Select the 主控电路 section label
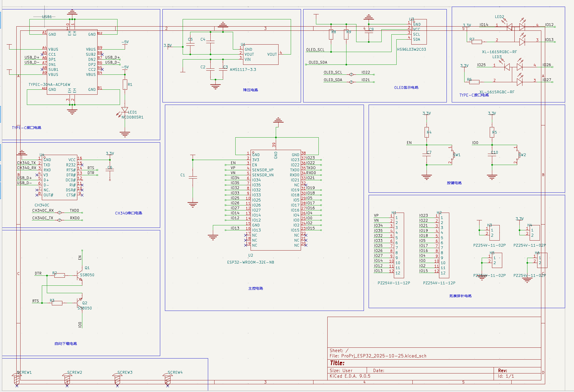Viewport: 574px width, 392px height. [256, 288]
